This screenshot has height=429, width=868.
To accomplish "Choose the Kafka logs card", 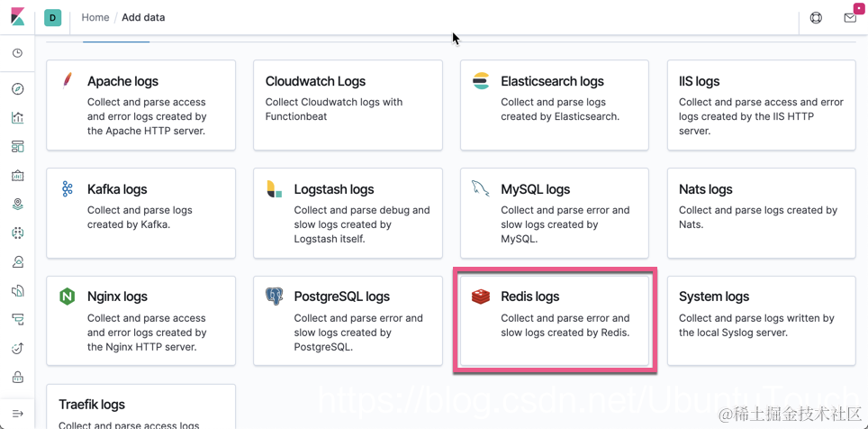I will click(140, 214).
